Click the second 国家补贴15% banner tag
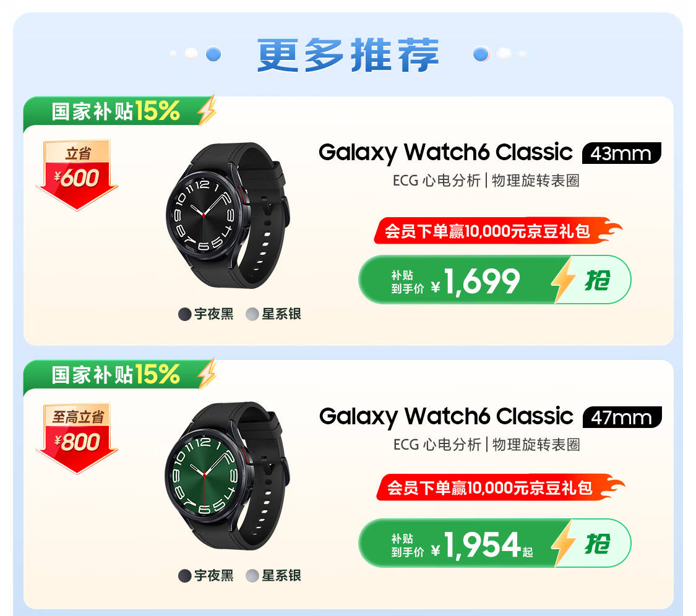Image resolution: width=696 pixels, height=616 pixels. coord(120,375)
